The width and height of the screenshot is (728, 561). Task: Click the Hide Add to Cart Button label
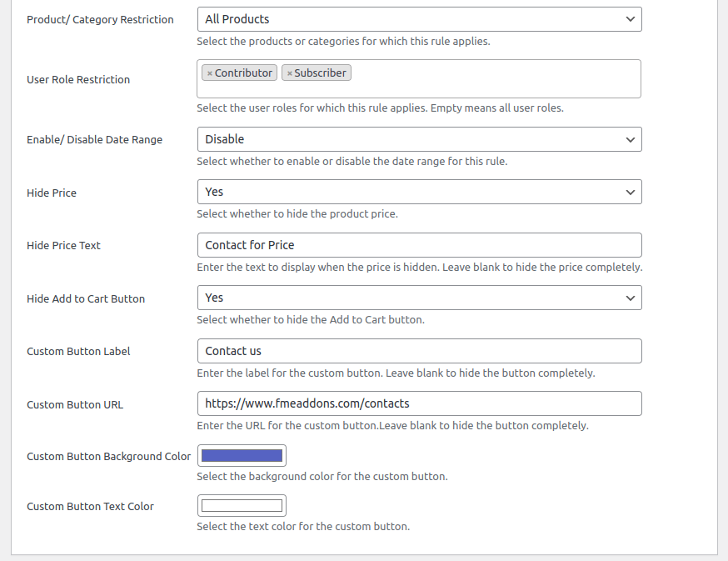tap(86, 299)
